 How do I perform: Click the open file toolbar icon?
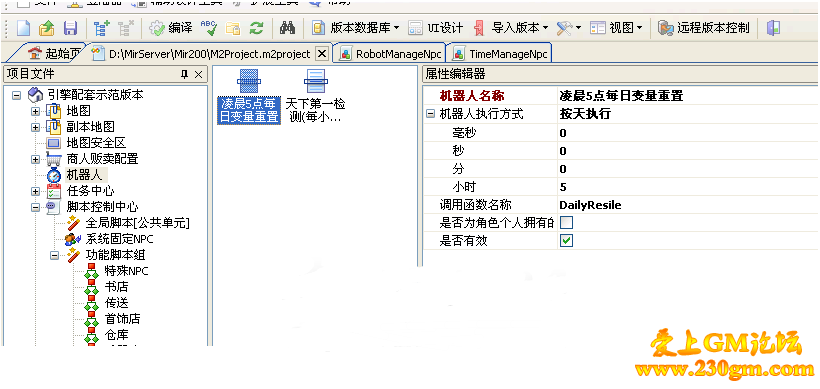[x=47, y=28]
